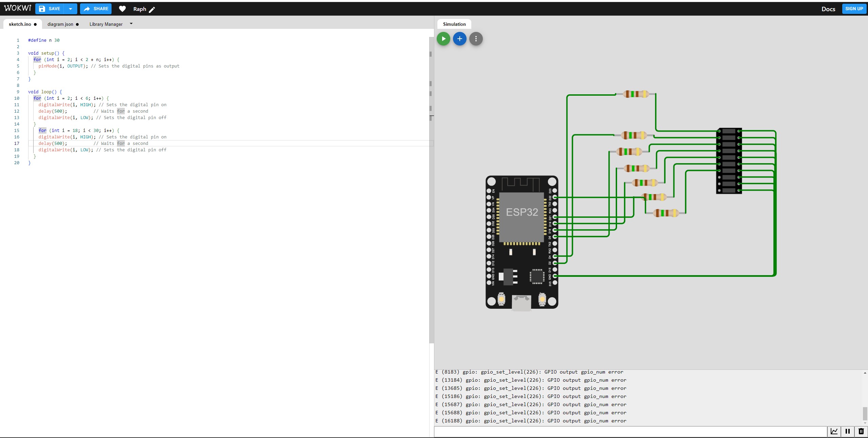
Task: Click the heart icon to like the project
Action: point(122,9)
